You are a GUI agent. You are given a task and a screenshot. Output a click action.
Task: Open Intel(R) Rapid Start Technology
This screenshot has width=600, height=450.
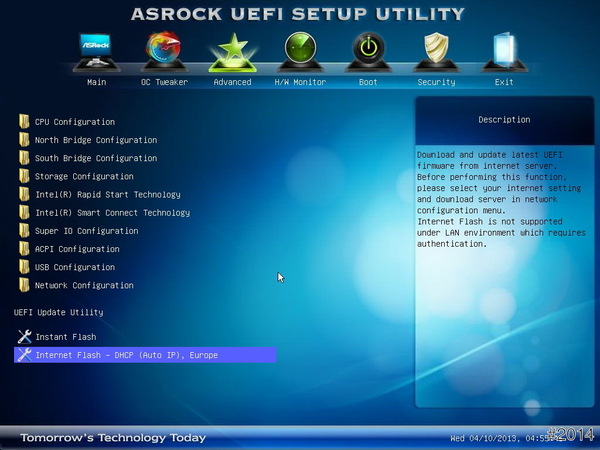click(108, 194)
